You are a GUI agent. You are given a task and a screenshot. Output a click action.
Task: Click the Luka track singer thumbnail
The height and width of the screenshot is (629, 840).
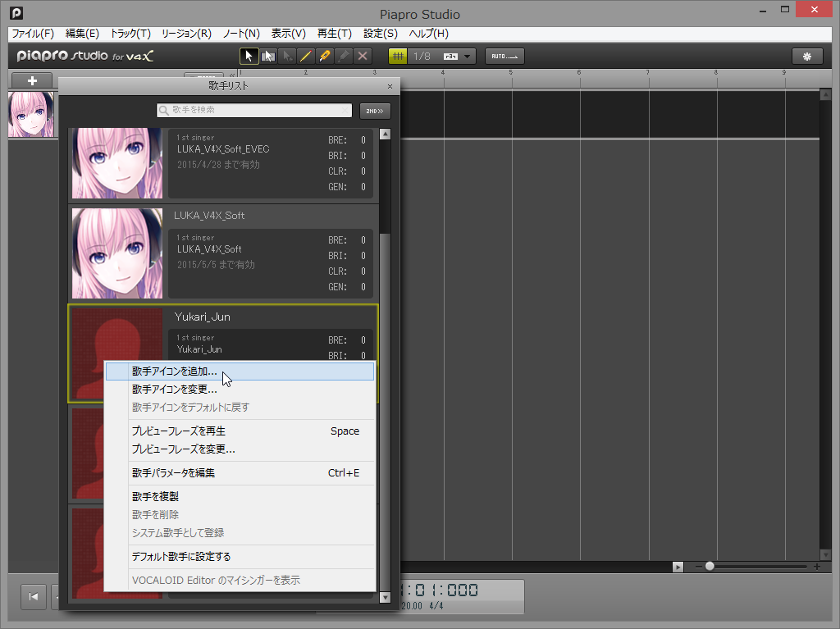(x=31, y=114)
